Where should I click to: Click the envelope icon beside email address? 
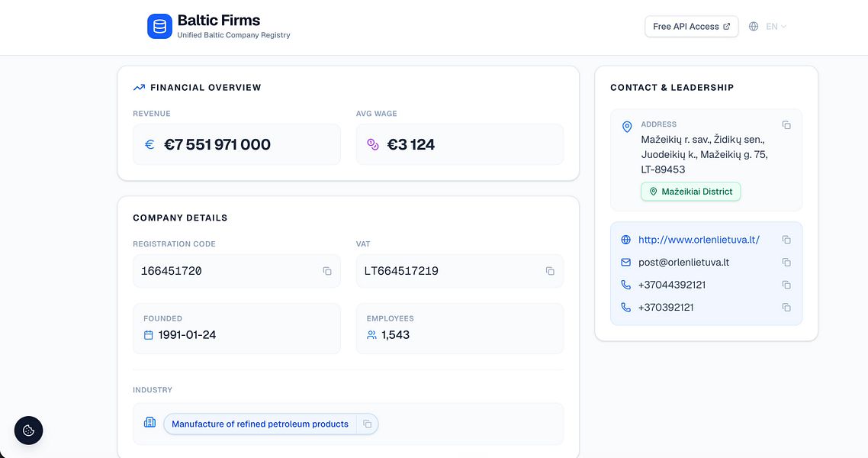(625, 263)
